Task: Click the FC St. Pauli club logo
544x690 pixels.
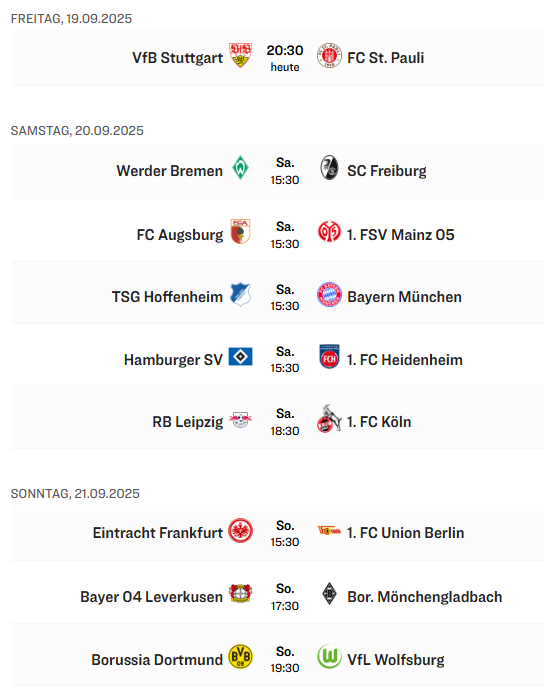Action: pos(329,56)
